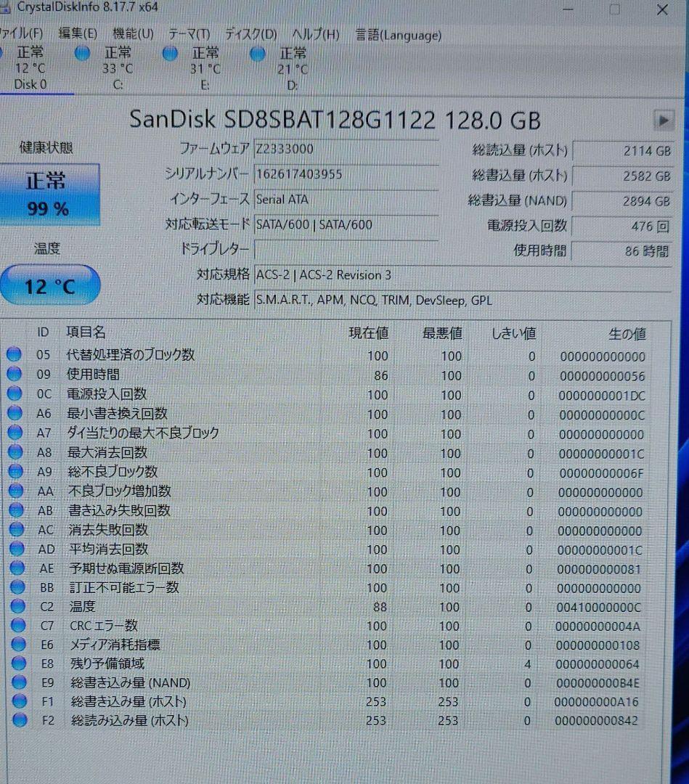The image size is (689, 784).
Task: Click the status dot beside 総不良ブロック数
Action: [15, 472]
